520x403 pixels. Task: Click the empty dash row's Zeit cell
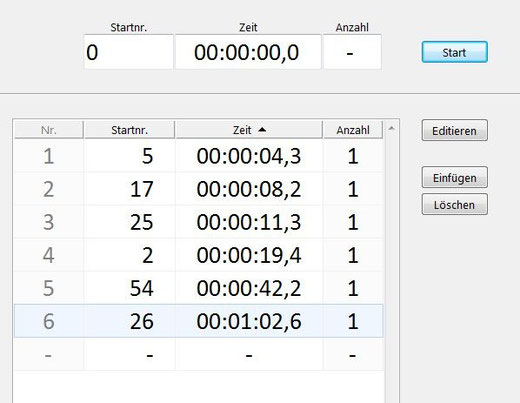(249, 354)
